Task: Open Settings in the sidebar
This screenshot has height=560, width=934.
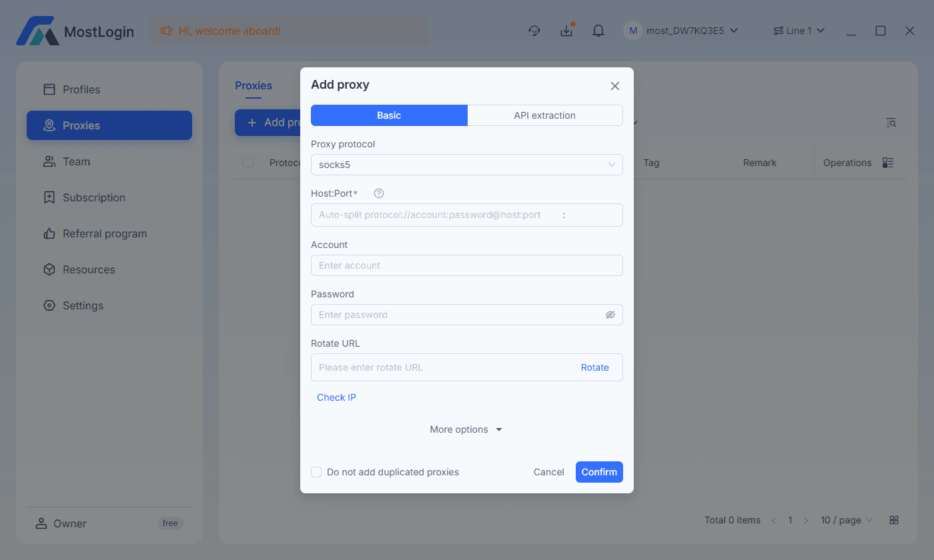Action: 109,305
